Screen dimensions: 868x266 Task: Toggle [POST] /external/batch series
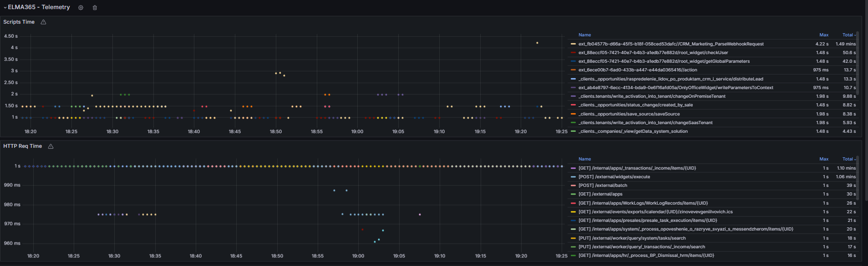pyautogui.click(x=603, y=186)
